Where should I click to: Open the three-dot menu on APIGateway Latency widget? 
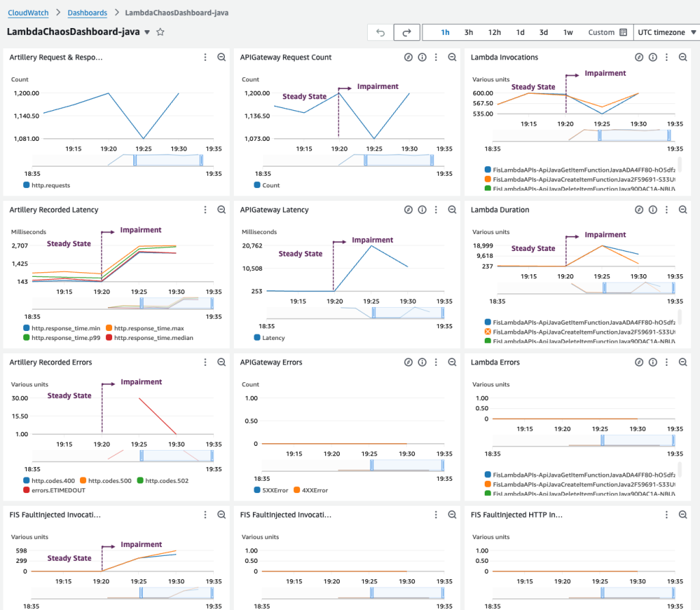(436, 210)
